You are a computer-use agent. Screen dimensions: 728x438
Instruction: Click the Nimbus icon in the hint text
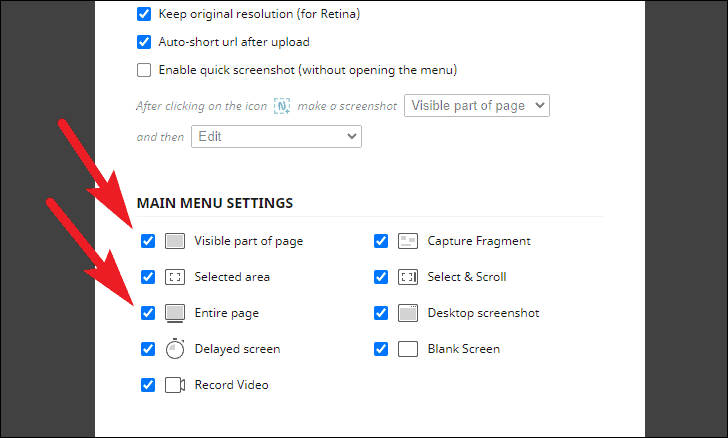tap(283, 106)
